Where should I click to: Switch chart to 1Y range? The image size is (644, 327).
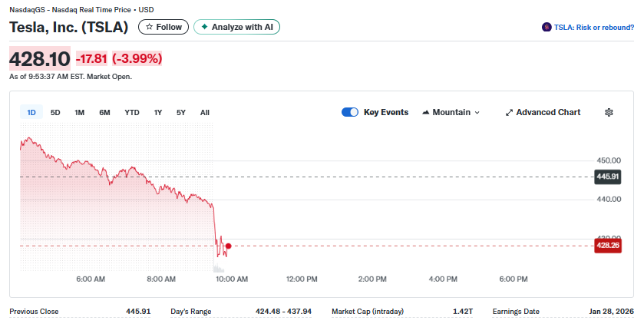click(x=158, y=112)
